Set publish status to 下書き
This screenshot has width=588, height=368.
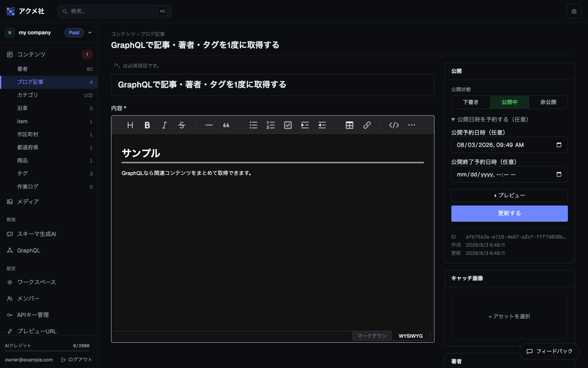[x=471, y=102]
